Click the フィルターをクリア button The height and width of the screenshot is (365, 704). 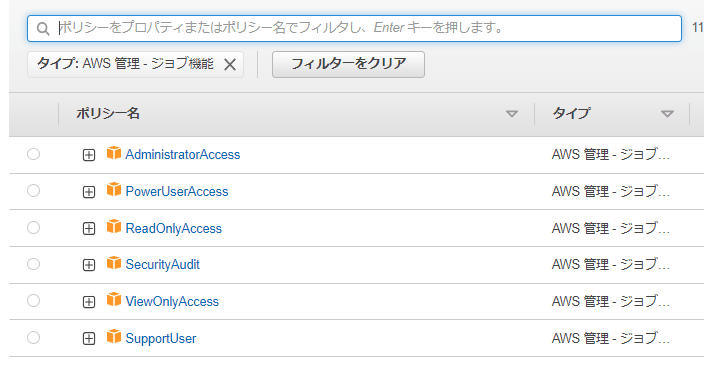tap(348, 64)
